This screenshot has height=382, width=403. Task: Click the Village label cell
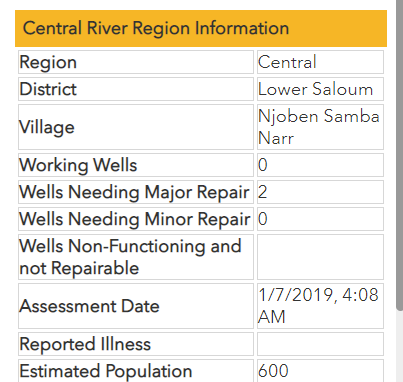(136, 127)
